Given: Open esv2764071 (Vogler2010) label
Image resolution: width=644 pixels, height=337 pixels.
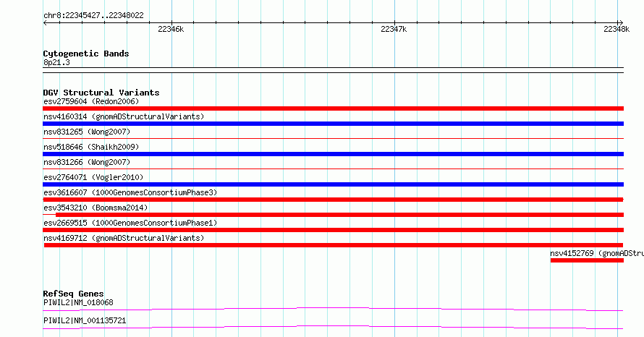Looking at the screenshot, I should [x=93, y=177].
